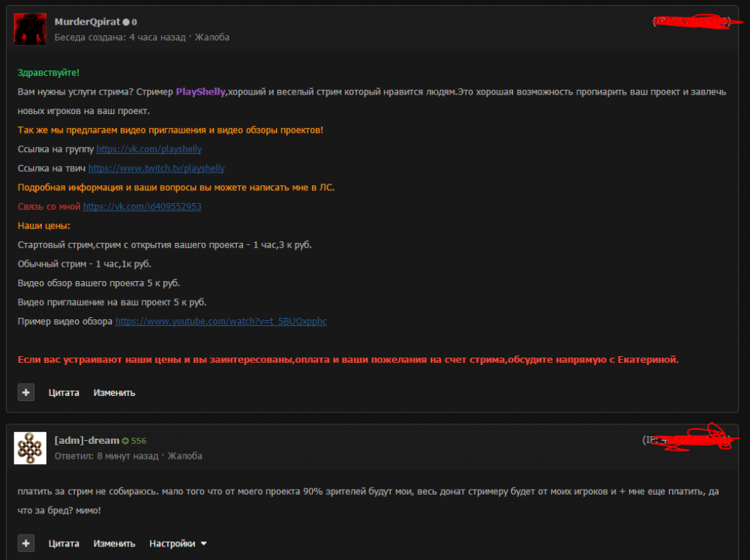This screenshot has height=560, width=750.
Task: Click the plus icon under MurderQpirat's post
Action: point(26,392)
